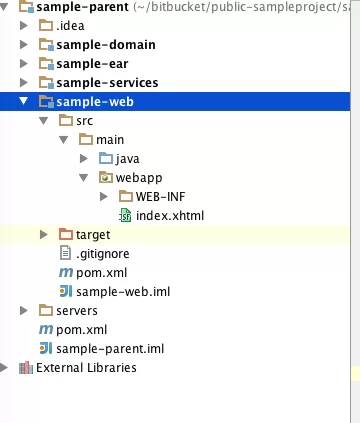Click the sample-services module folder icon
The width and height of the screenshot is (360, 423).
[x=46, y=83]
